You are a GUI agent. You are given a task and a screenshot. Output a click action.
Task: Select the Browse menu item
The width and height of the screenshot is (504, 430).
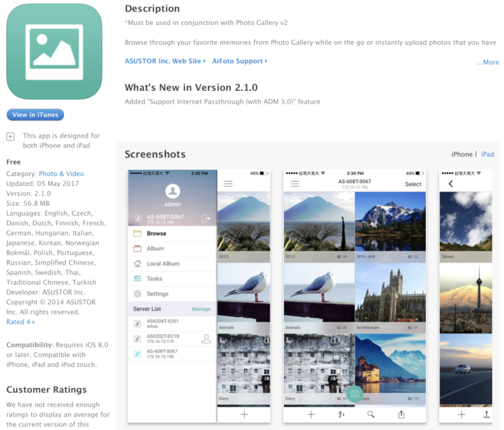tap(172, 233)
